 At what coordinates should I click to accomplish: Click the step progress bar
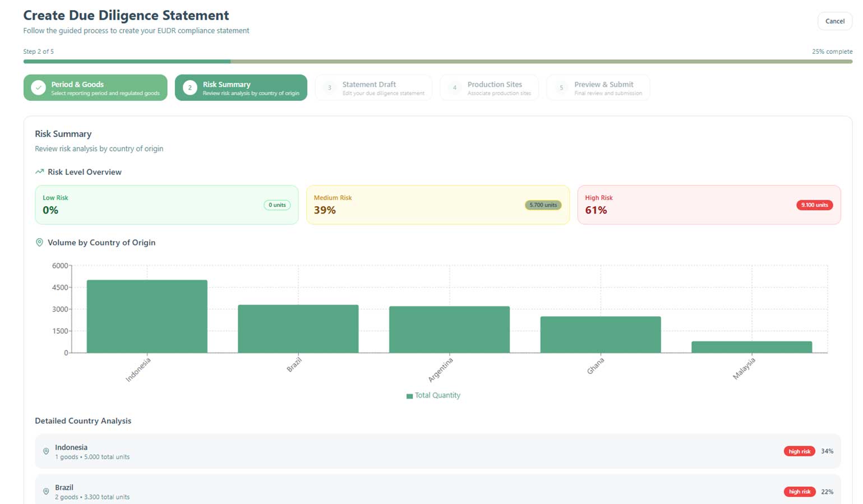click(x=437, y=62)
